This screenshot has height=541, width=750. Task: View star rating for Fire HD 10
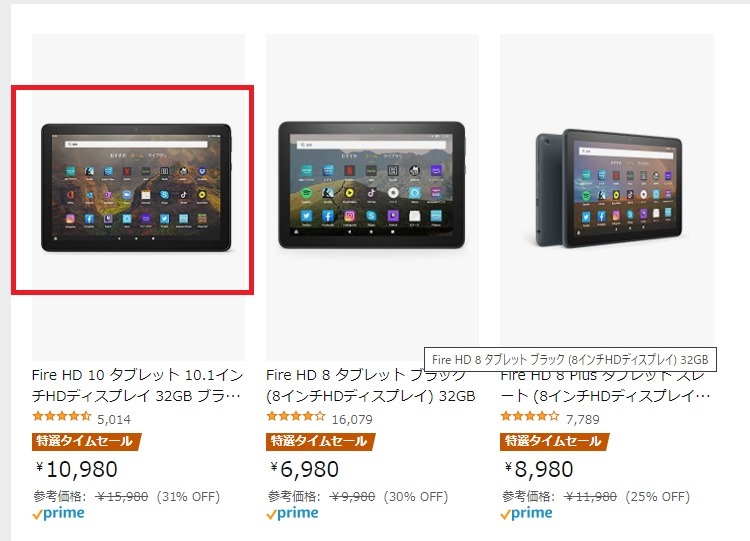[62, 416]
